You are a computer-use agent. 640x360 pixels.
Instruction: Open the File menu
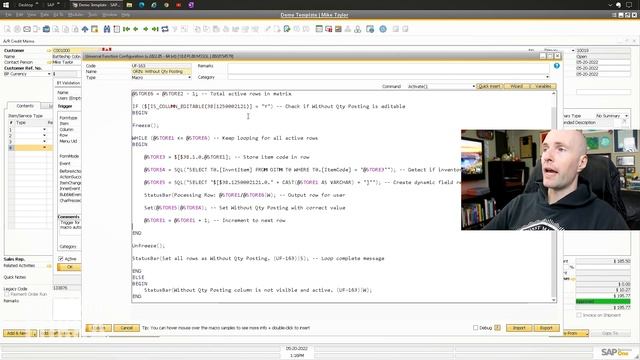[x=8, y=15]
